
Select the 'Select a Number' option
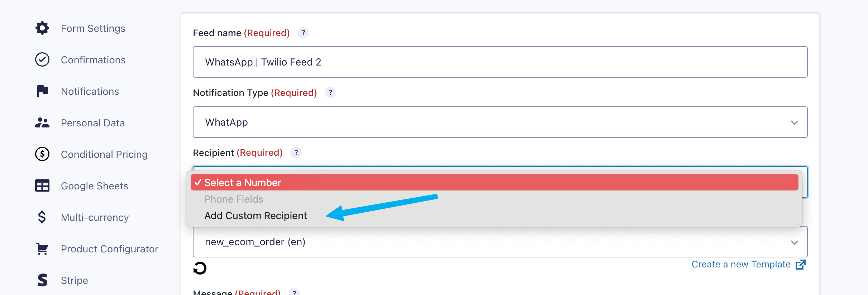(x=243, y=183)
